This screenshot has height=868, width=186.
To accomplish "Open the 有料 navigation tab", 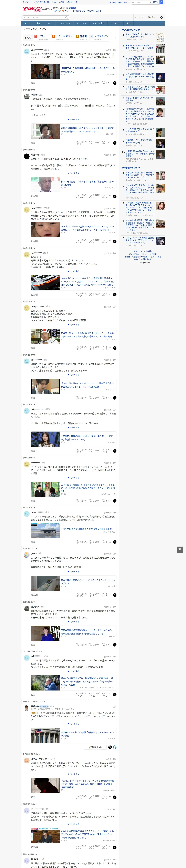I will click(x=128, y=24).
